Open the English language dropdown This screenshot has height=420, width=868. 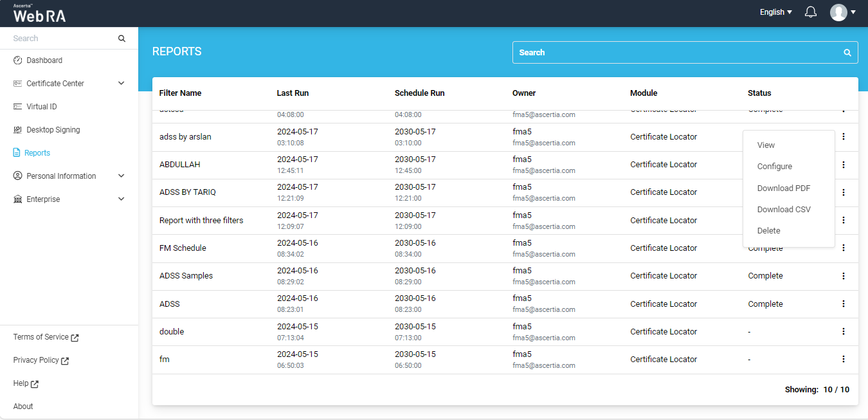775,12
